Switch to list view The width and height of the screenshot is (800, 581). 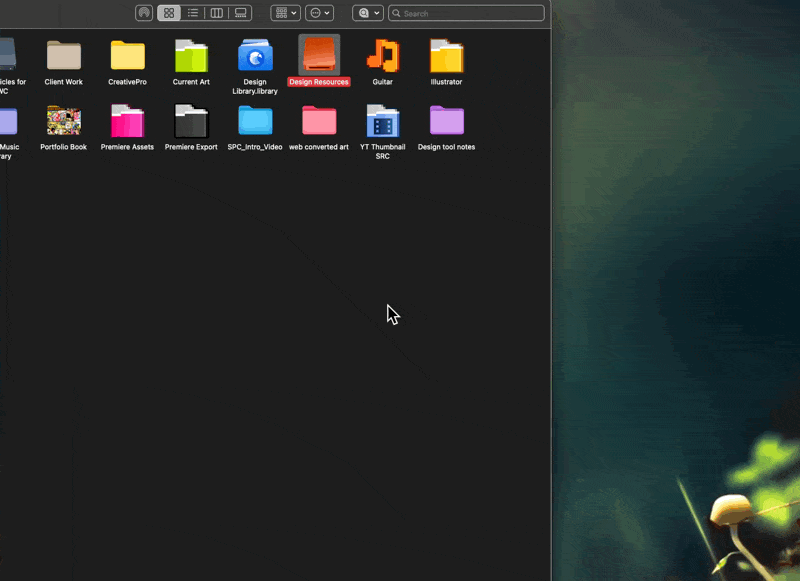tap(193, 13)
